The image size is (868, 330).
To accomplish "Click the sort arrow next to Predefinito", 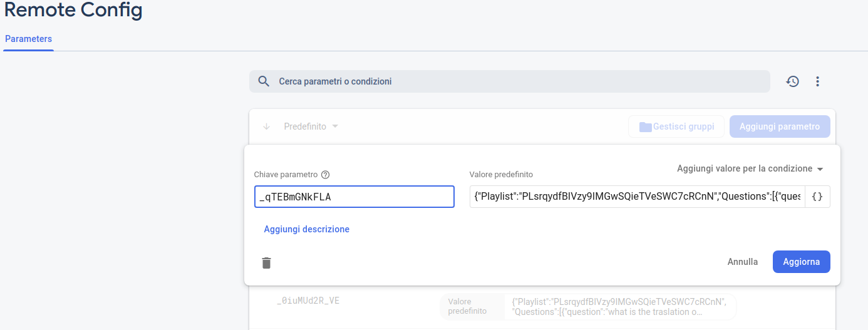I will [267, 126].
